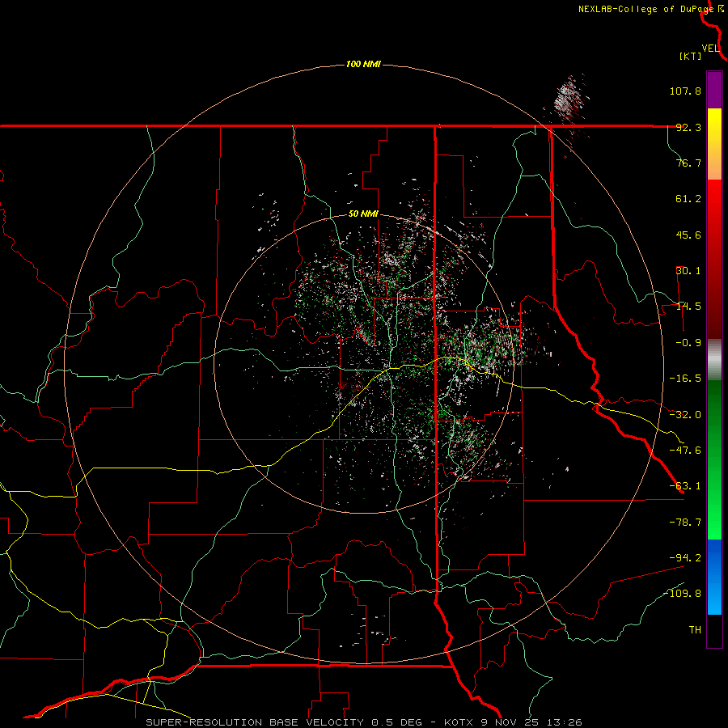
Task: Select the VEL legend title
Action: coord(710,49)
